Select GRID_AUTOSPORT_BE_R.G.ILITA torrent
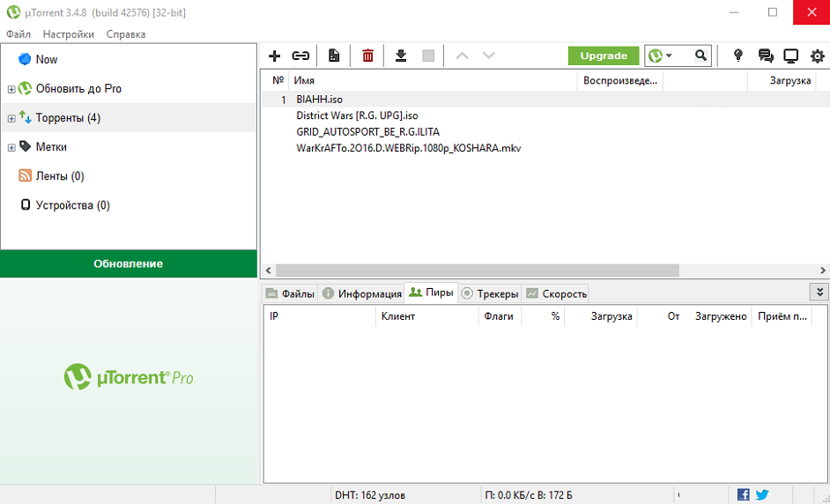The height and width of the screenshot is (504, 830). (368, 131)
